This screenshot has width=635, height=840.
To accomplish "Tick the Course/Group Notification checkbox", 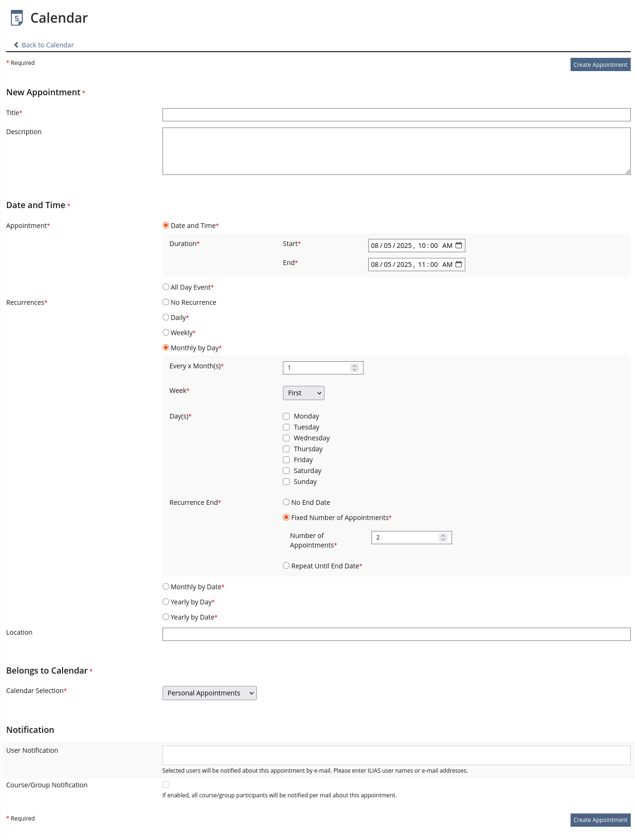I will pos(166,785).
